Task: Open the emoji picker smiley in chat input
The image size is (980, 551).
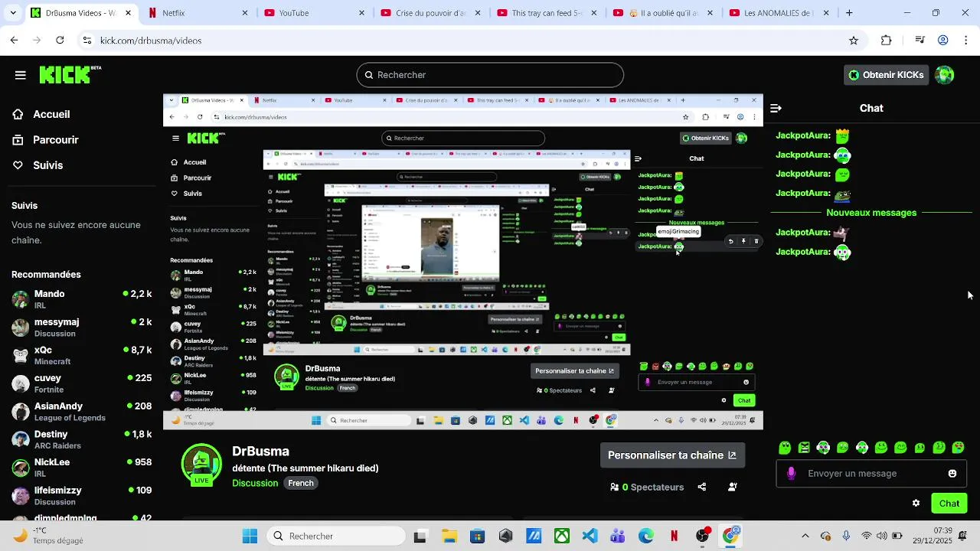Action: click(x=952, y=474)
